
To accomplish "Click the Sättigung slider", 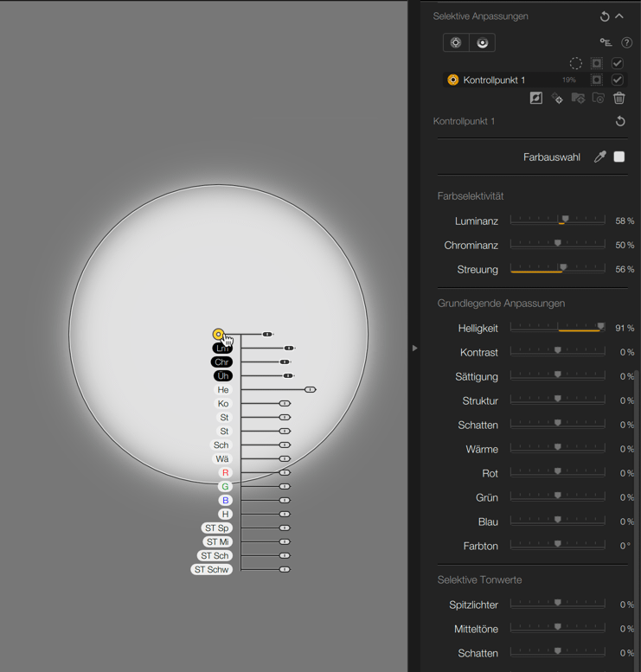I will click(557, 376).
